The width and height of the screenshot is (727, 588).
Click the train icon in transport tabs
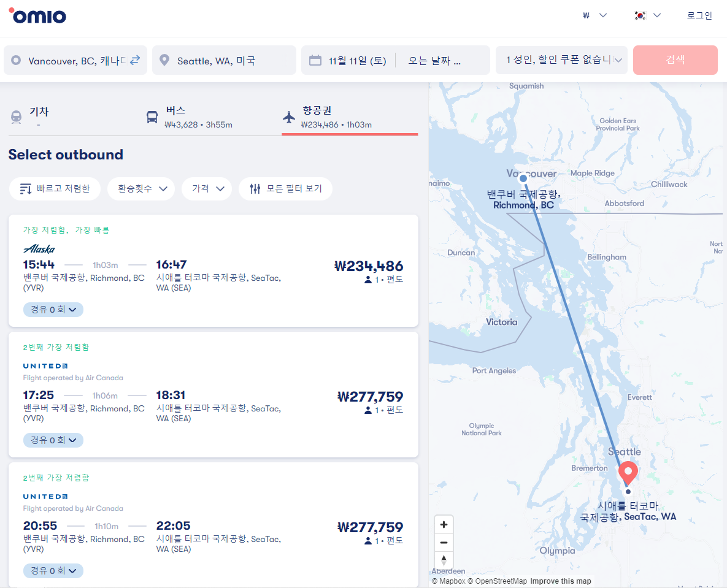point(16,116)
